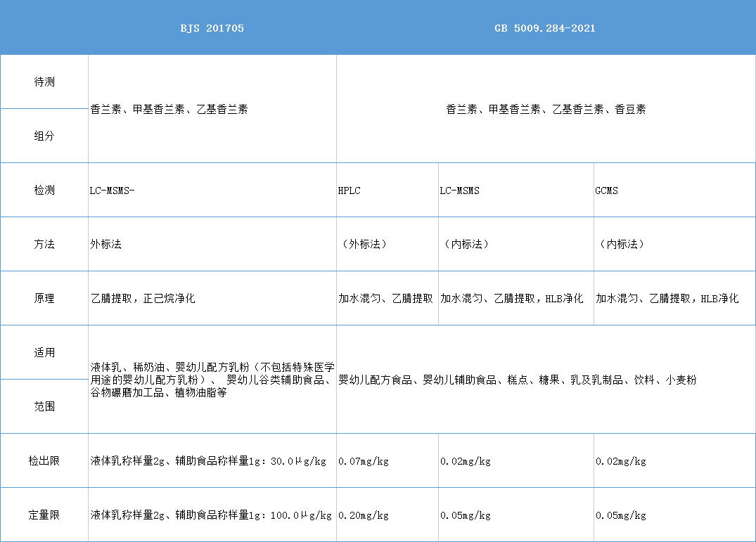Select the 适用 row label

coord(44,352)
